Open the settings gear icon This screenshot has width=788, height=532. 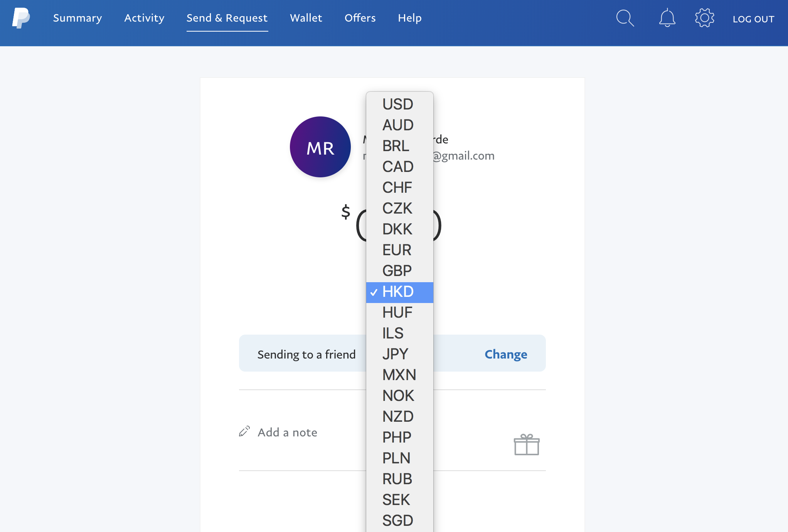pyautogui.click(x=704, y=18)
